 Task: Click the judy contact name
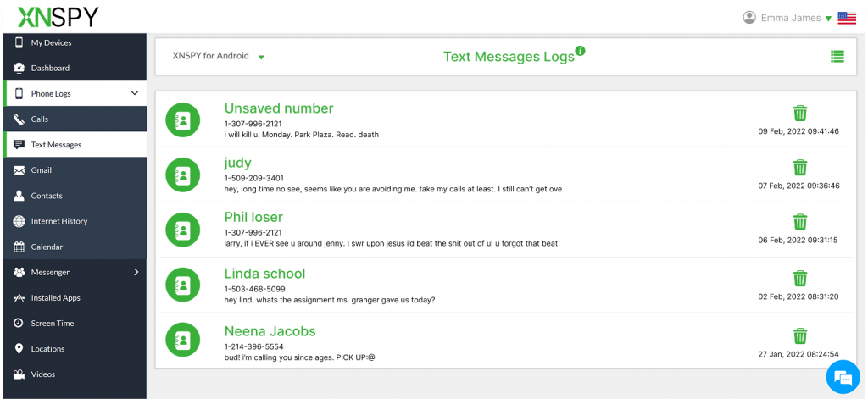tap(237, 163)
